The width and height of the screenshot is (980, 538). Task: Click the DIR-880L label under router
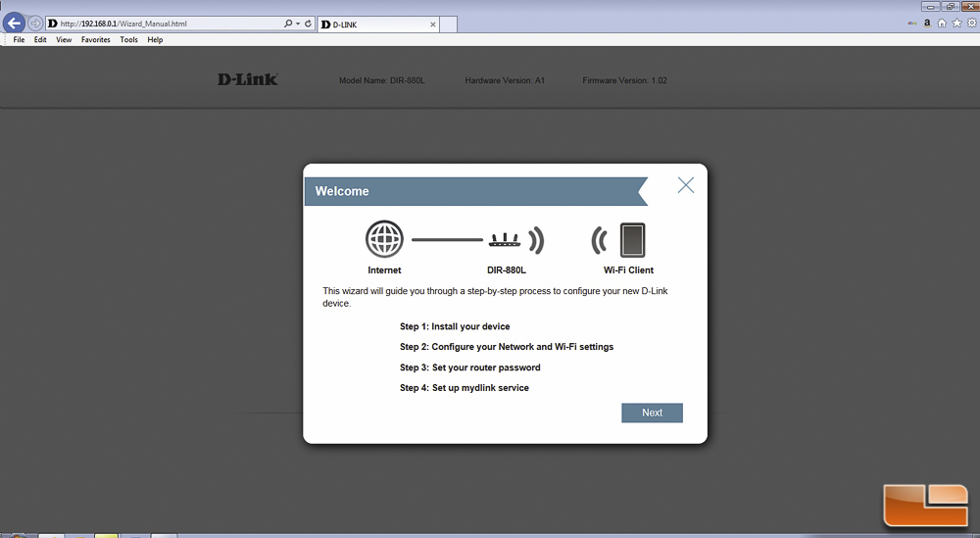click(x=507, y=269)
